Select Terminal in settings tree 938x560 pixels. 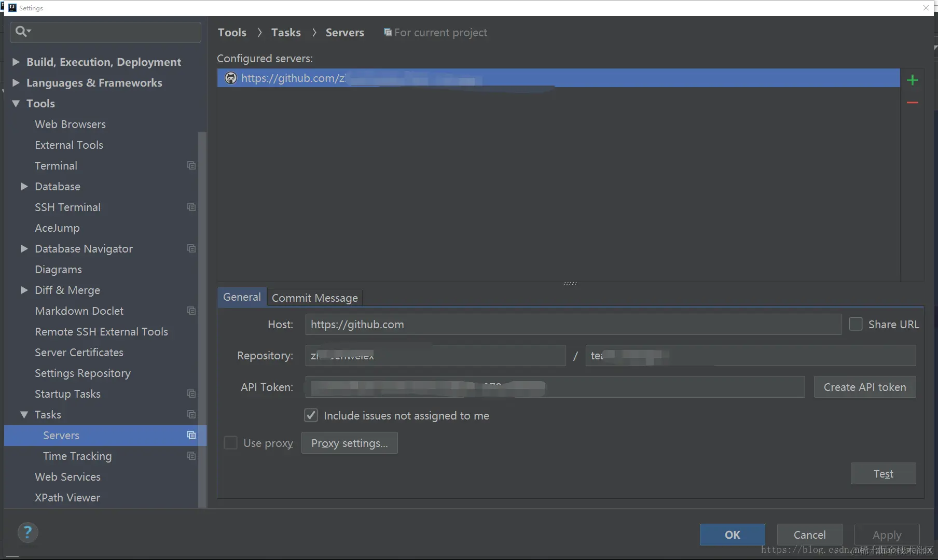(x=56, y=165)
